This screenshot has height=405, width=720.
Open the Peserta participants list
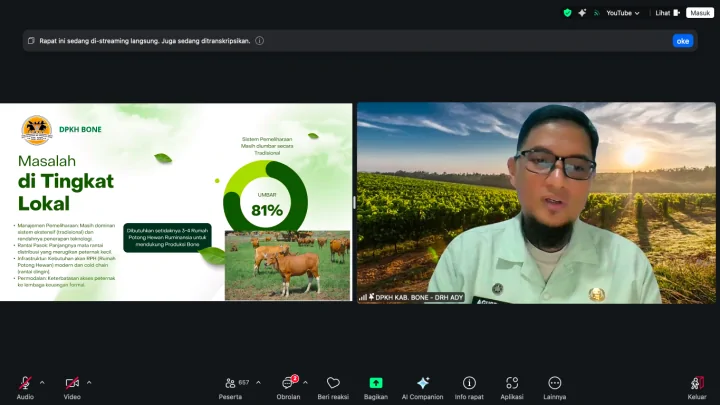point(231,383)
